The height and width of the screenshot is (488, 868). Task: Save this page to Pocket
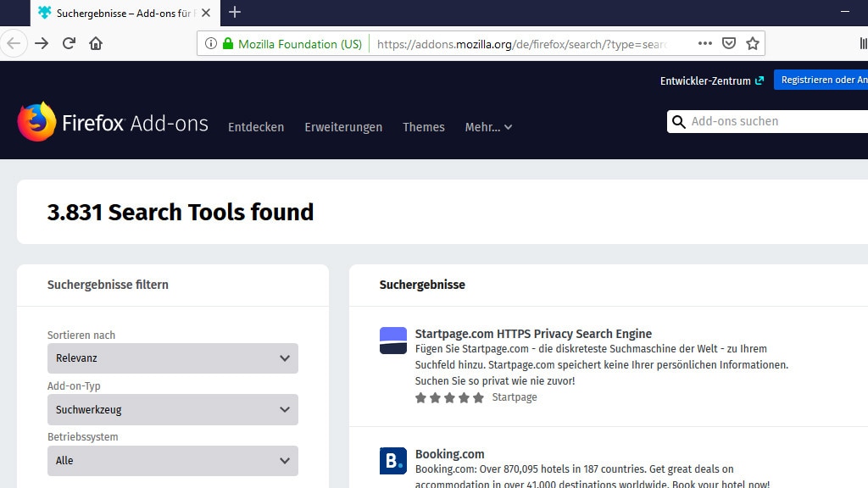point(729,43)
